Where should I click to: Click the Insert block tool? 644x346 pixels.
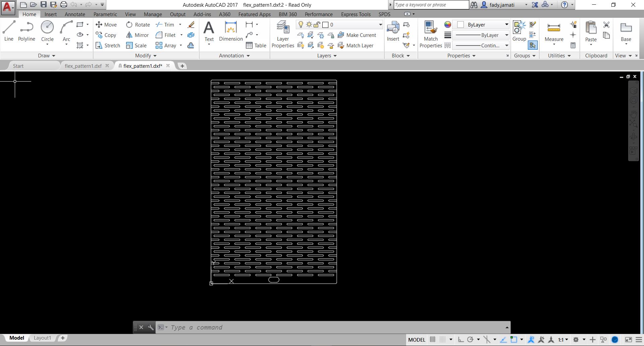pyautogui.click(x=393, y=31)
